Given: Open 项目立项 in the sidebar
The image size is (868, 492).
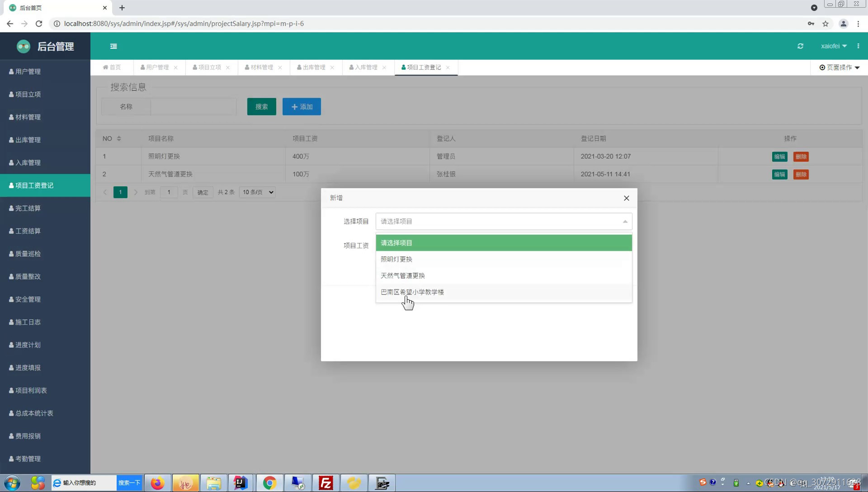Looking at the screenshot, I should coord(45,94).
